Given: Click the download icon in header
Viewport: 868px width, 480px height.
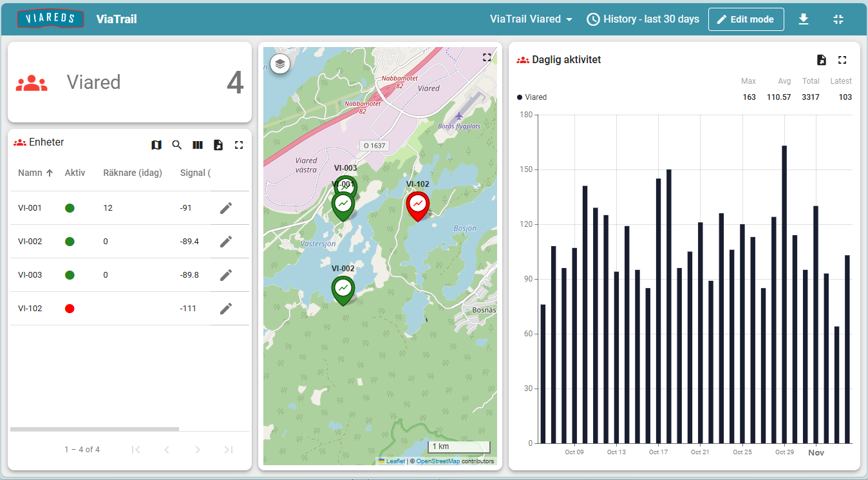Looking at the screenshot, I should point(804,19).
